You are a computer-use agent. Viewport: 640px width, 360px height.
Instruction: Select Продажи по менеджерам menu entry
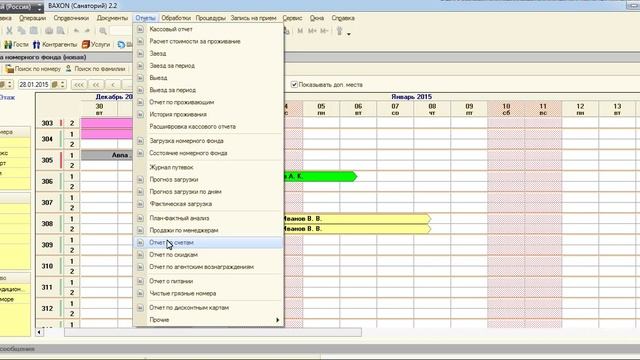pyautogui.click(x=209, y=230)
